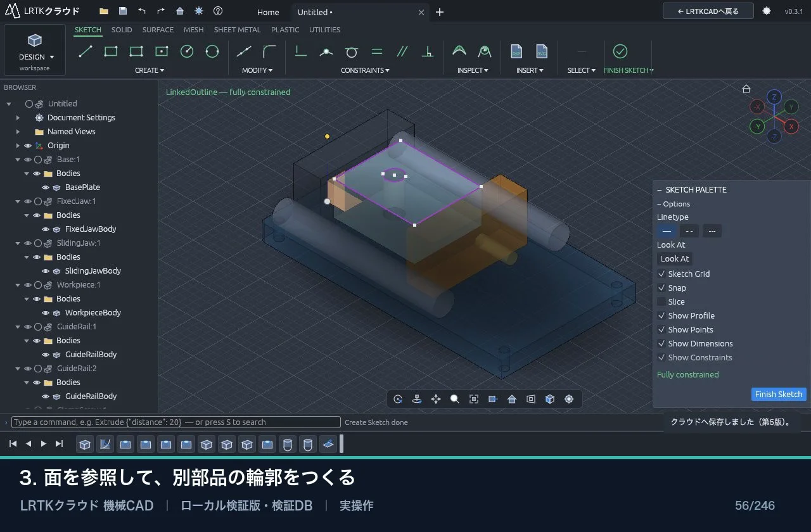Select SlidingJawBody in the browser tree

(x=93, y=271)
